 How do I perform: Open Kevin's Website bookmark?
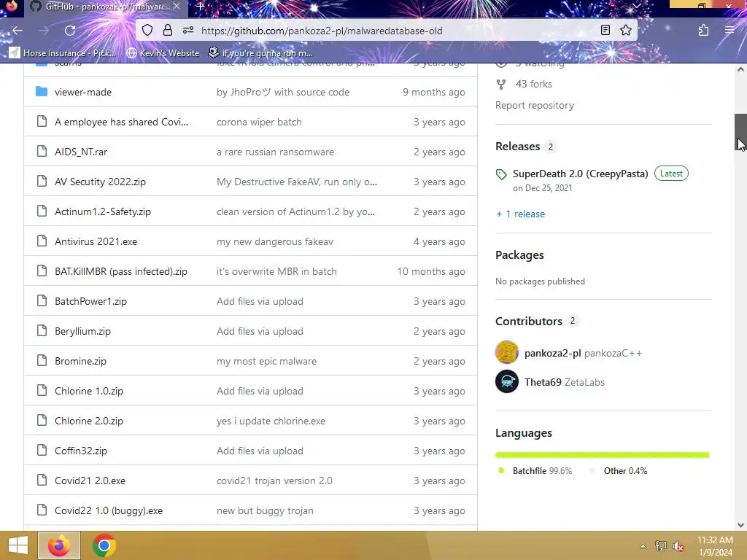pos(163,52)
